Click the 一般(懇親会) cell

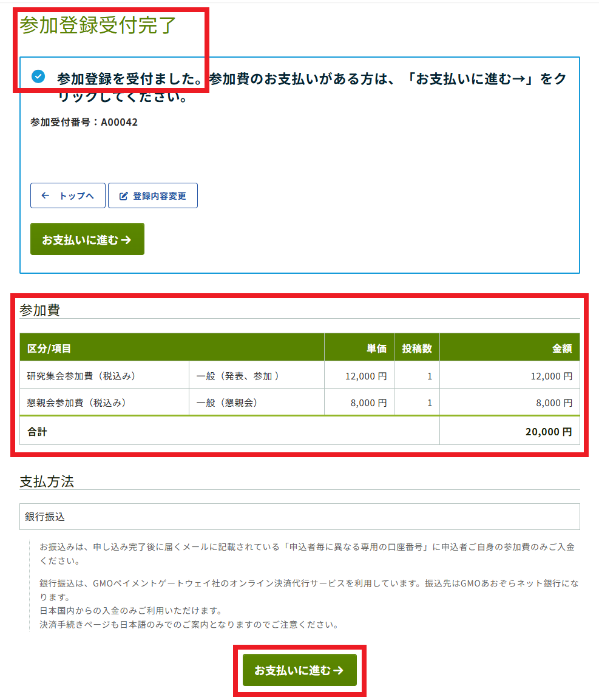227,402
